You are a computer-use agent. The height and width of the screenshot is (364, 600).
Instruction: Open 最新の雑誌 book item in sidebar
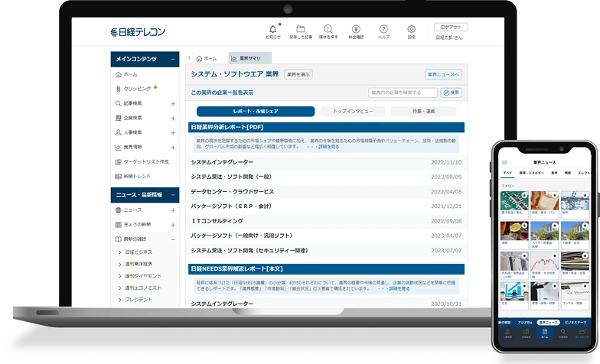(131, 239)
